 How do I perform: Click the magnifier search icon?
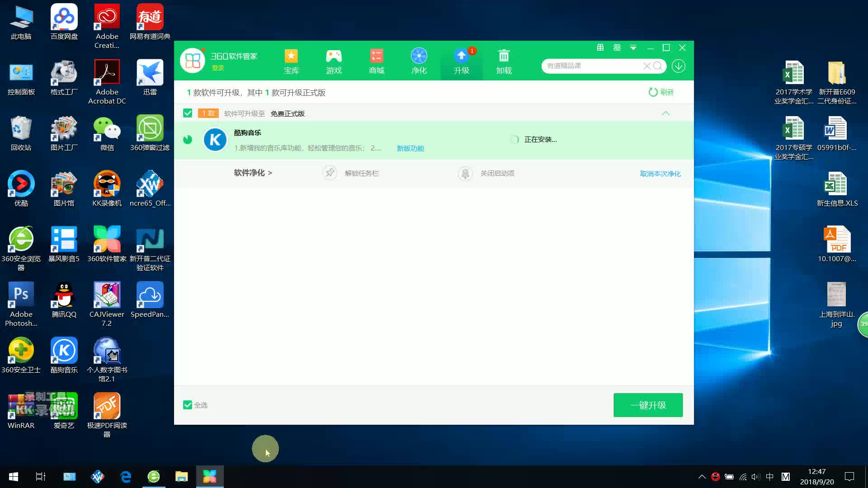click(658, 66)
